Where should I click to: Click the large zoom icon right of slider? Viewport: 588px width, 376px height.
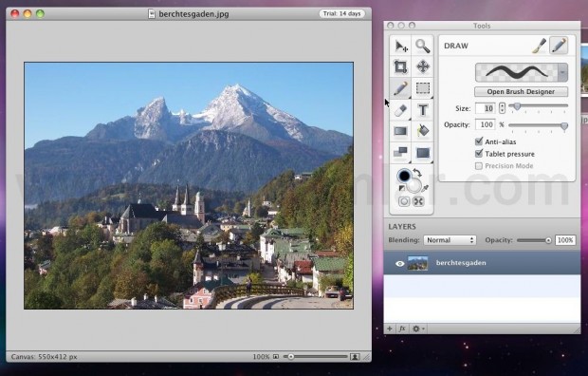pyautogui.click(x=355, y=356)
